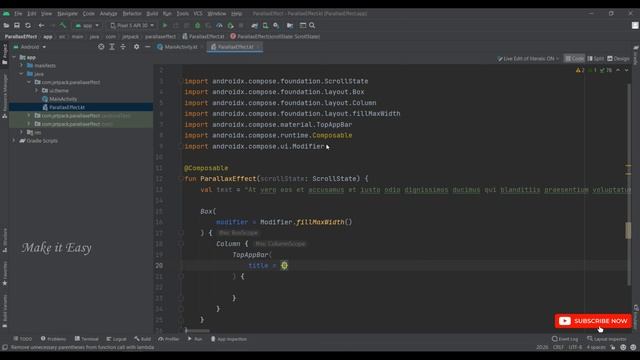This screenshot has height=360, width=640.
Task: Open the File menu
Action: [18, 13]
